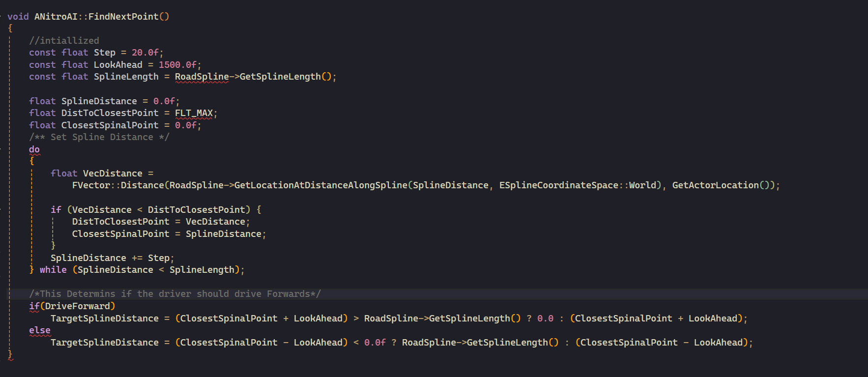Click the else keyword
This screenshot has height=377, width=868.
click(40, 330)
